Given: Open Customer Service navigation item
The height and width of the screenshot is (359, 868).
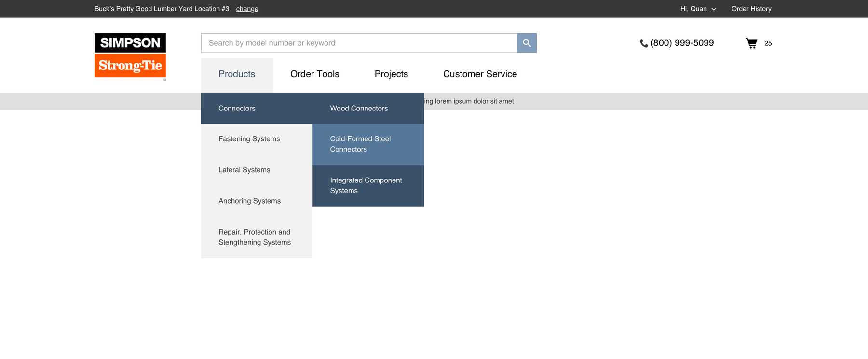Looking at the screenshot, I should 480,74.
